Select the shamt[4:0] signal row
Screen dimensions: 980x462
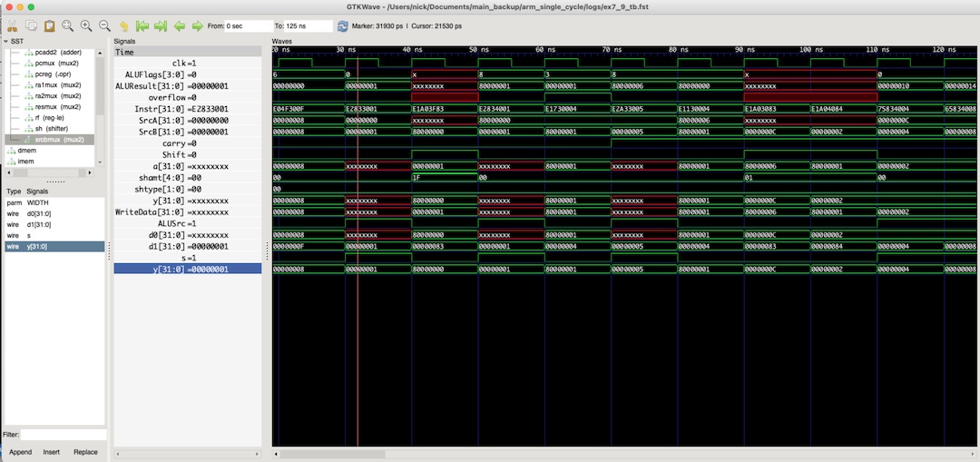[x=188, y=178]
